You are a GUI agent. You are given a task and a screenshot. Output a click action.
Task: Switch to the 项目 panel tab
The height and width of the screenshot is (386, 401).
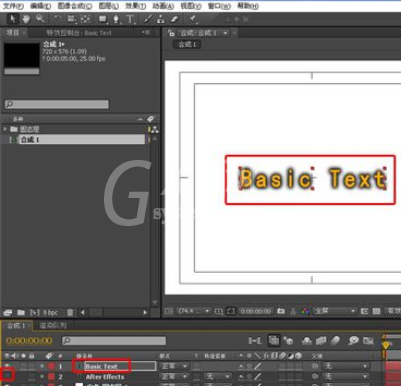coord(12,33)
